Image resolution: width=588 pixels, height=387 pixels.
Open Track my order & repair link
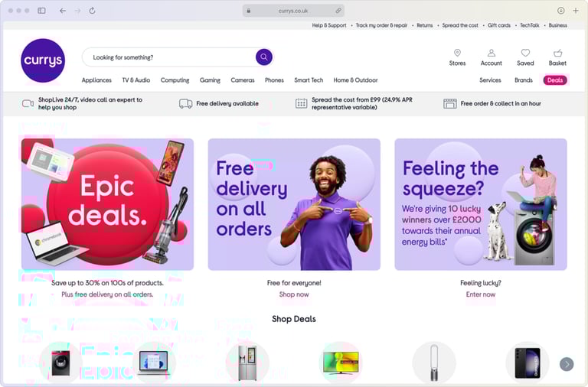pos(381,25)
